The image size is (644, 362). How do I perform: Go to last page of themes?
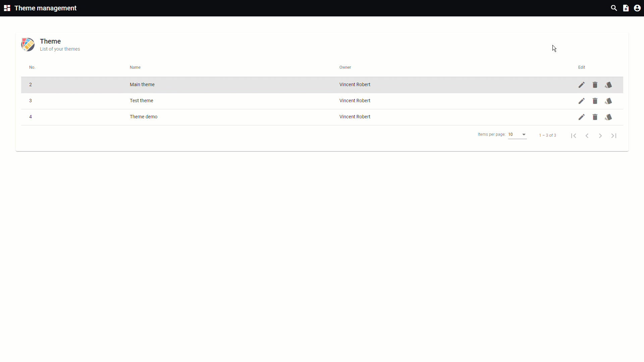(614, 136)
